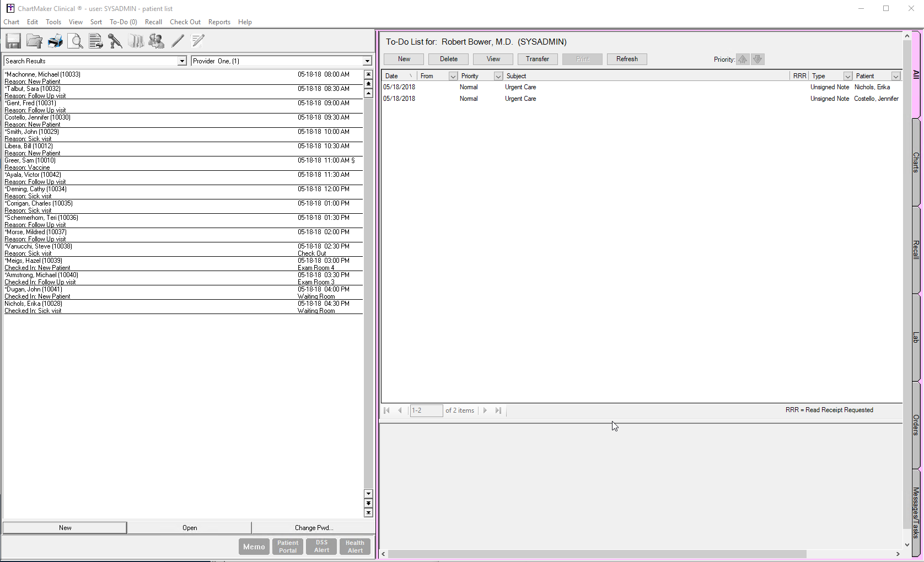The height and width of the screenshot is (562, 924).
Task: Open the Check Out menu
Action: (x=185, y=22)
